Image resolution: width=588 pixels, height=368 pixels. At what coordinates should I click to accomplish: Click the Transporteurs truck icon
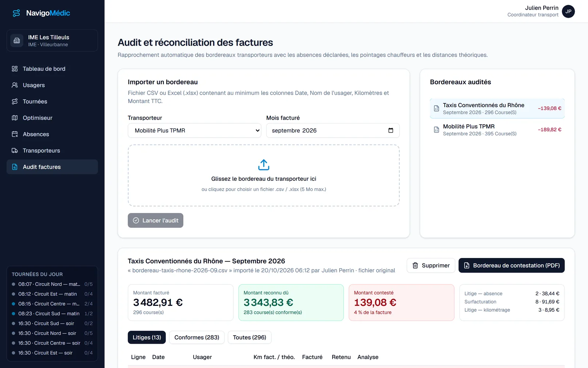coord(15,151)
